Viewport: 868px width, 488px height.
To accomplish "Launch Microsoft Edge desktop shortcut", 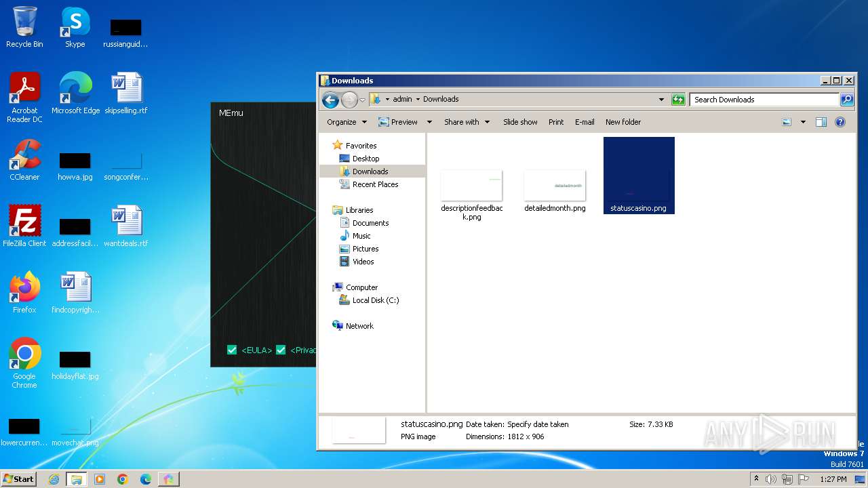I will [75, 94].
